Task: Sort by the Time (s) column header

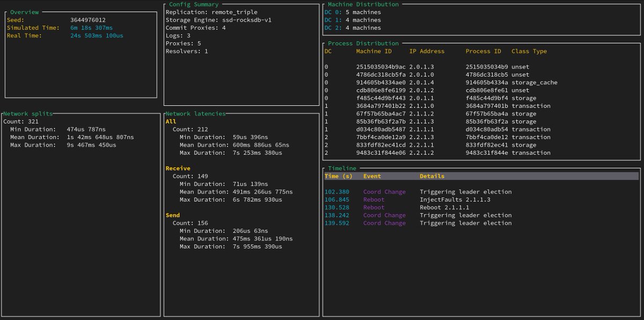Action: (x=339, y=176)
